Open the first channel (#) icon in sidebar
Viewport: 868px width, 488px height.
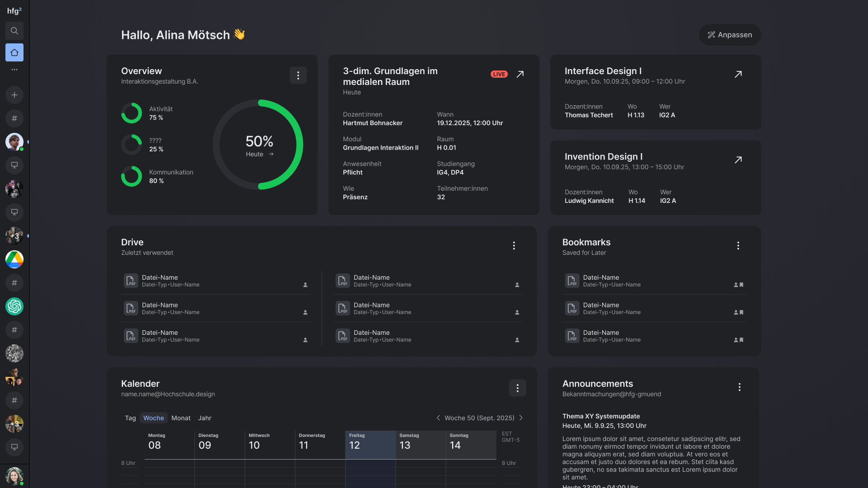[14, 118]
